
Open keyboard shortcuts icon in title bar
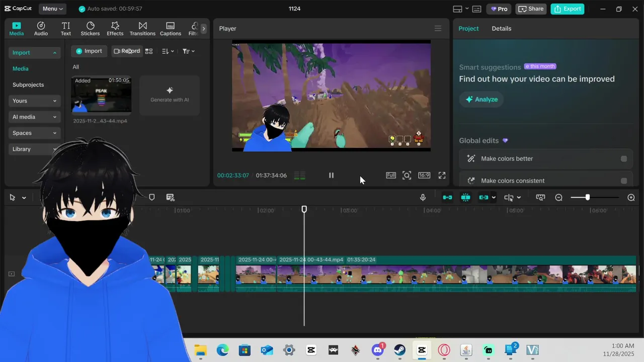point(477,9)
